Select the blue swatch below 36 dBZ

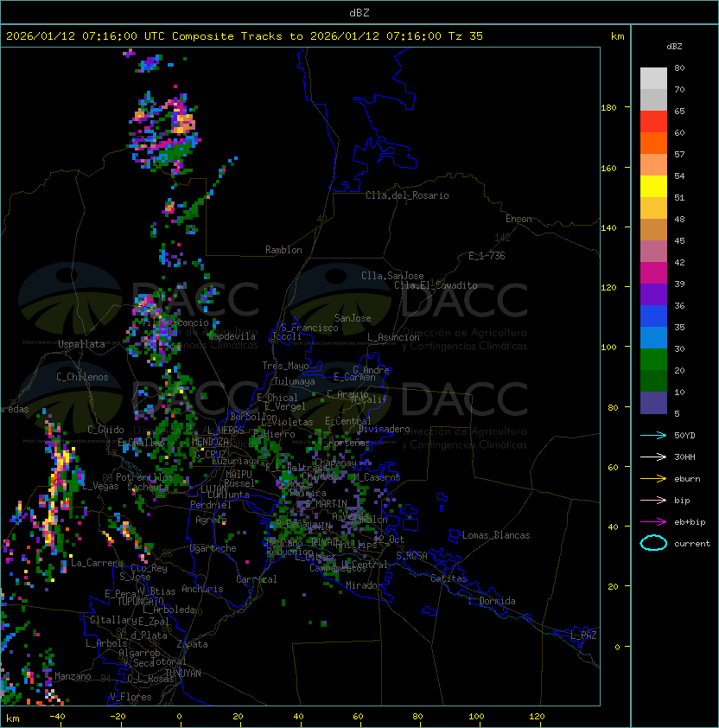653,316
